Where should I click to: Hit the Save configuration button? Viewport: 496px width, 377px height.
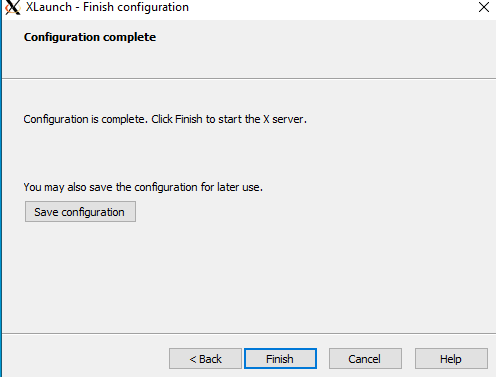[x=80, y=211]
